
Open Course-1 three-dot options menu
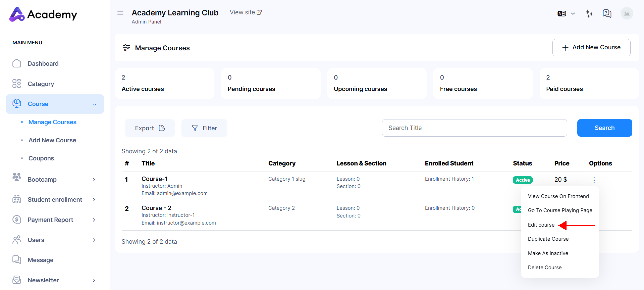coord(594,180)
